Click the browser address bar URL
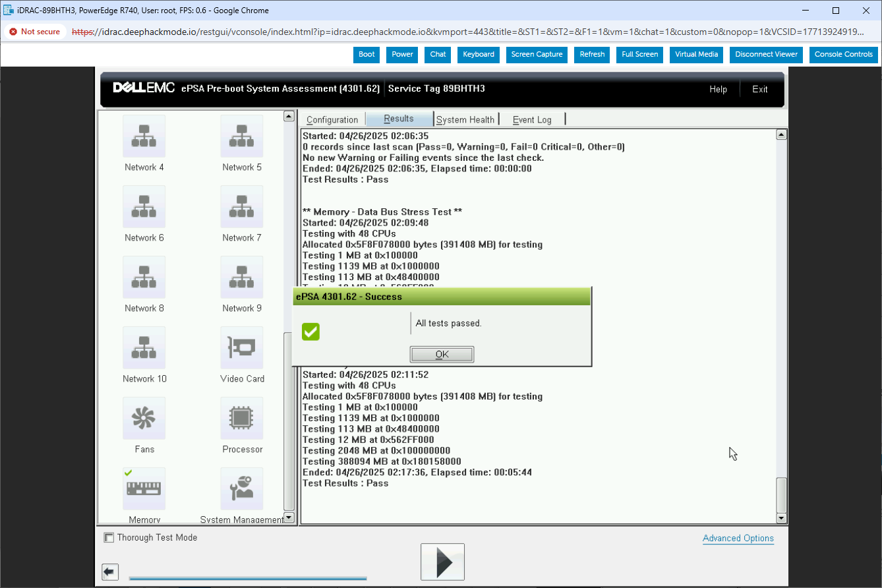 467,32
